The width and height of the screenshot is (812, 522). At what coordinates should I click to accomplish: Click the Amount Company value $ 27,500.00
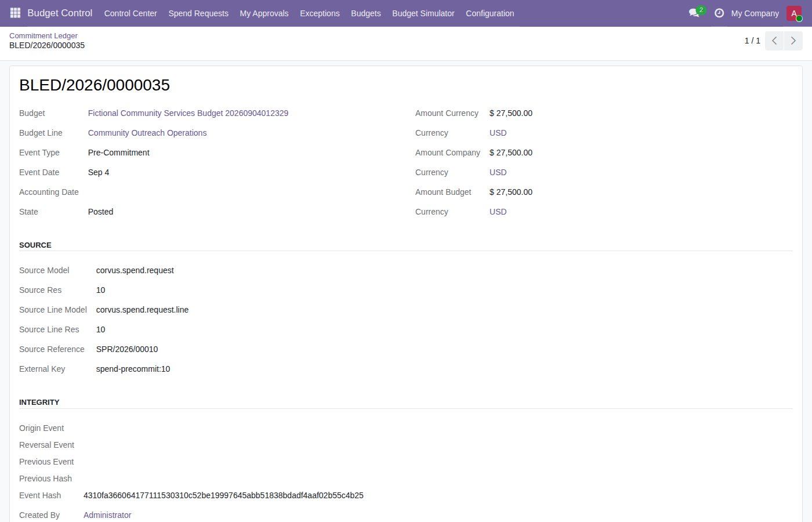point(511,153)
